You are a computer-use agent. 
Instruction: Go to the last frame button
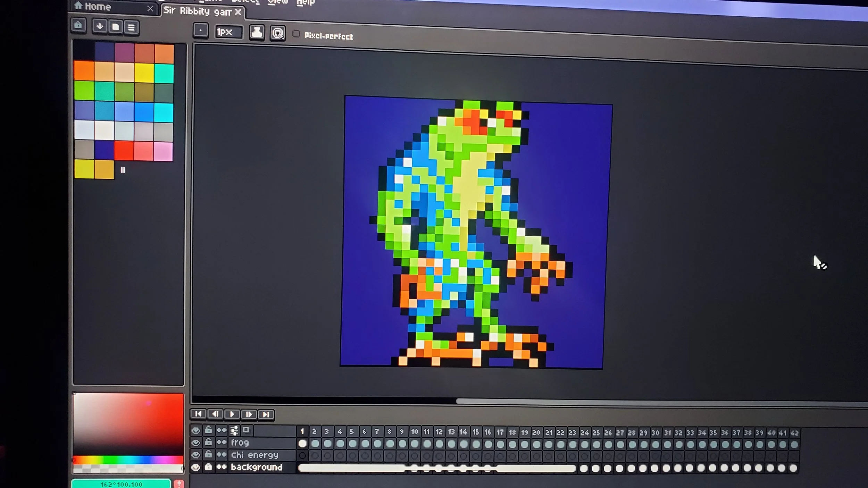click(x=266, y=415)
